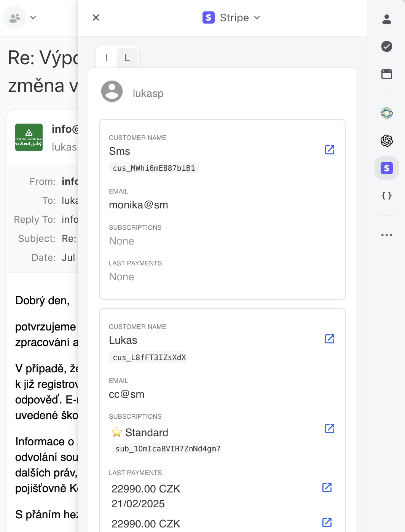Expand the chevron next to people icon
This screenshot has height=532, width=405.
click(x=33, y=17)
